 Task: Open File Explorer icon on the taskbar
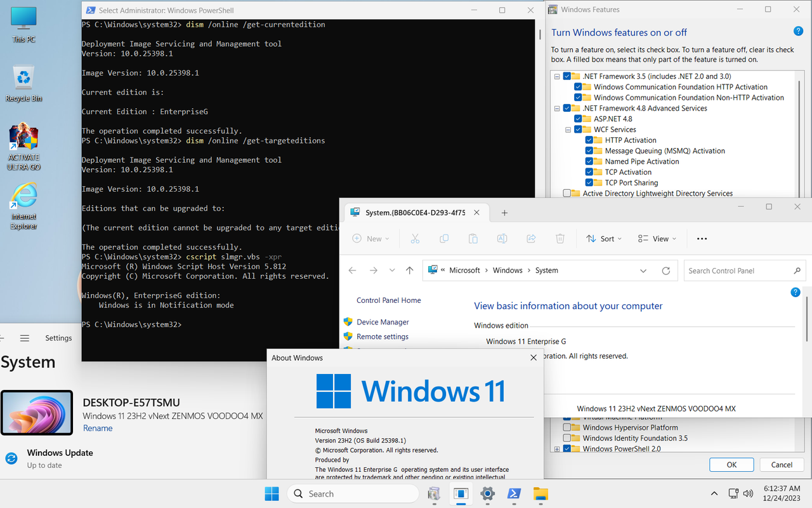pos(540,493)
